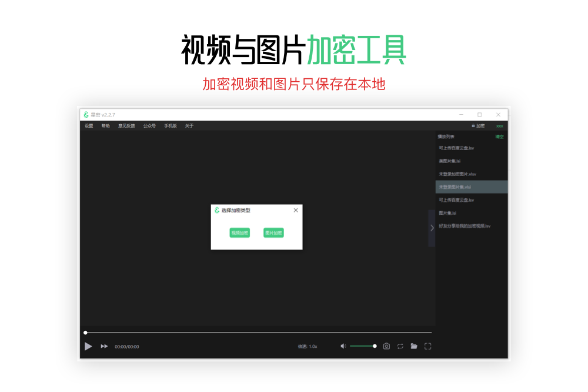Choose 视频加密 video encryption
The image size is (588, 392).
(x=240, y=233)
